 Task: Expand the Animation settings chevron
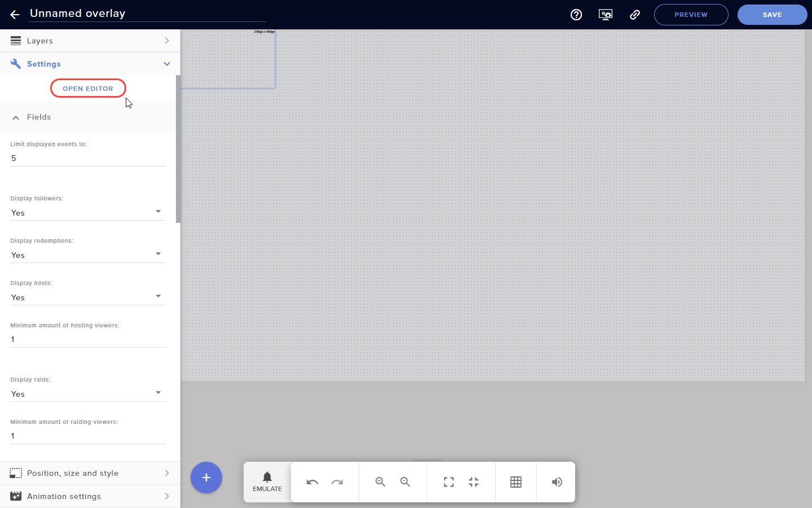tap(167, 496)
